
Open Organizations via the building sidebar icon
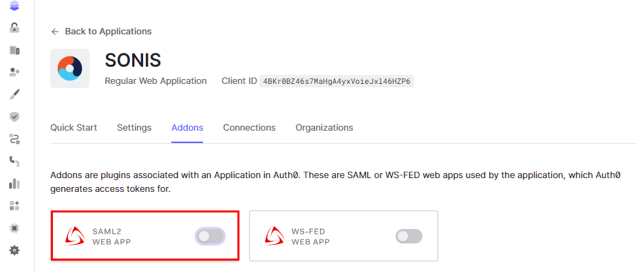(x=14, y=50)
